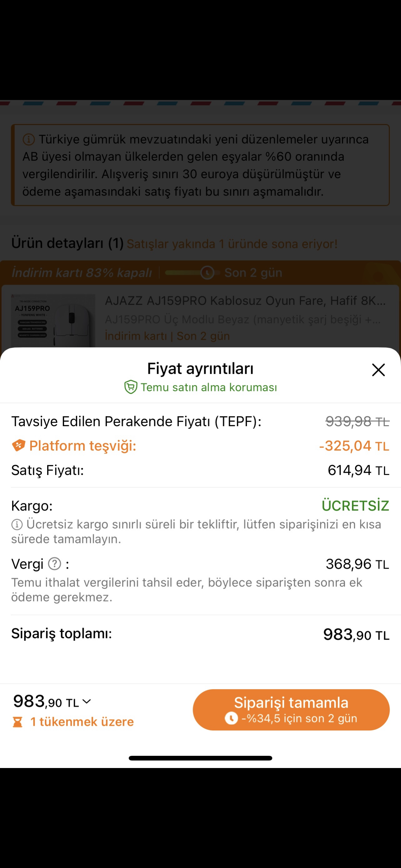401x868 pixels.
Task: Open the AJAZZ AJ159PRO mouse product thumbnail
Action: coord(53,321)
